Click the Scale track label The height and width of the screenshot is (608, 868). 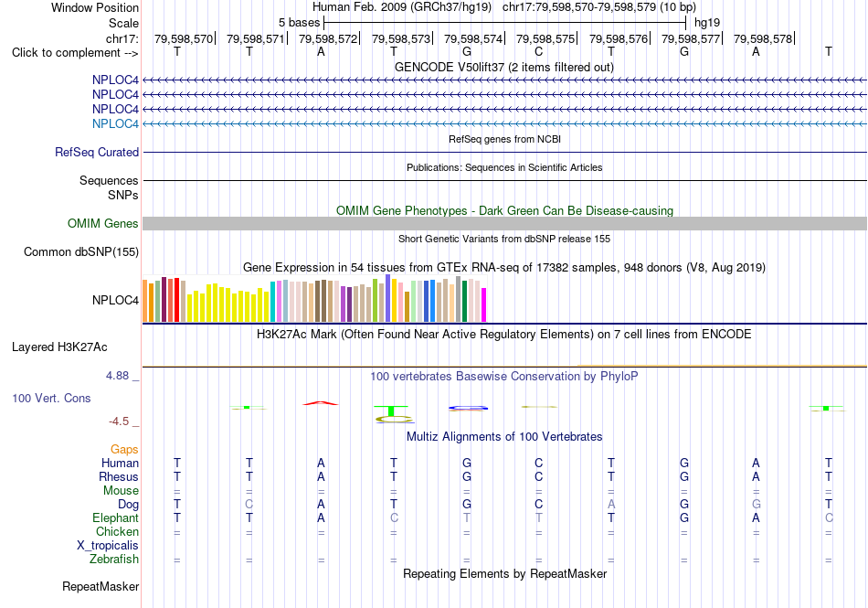[x=123, y=23]
